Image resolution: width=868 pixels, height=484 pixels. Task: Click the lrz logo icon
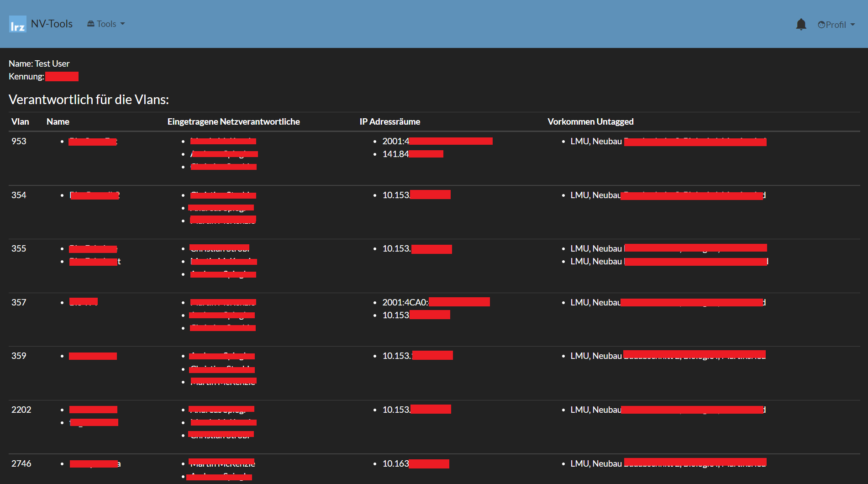coord(17,24)
